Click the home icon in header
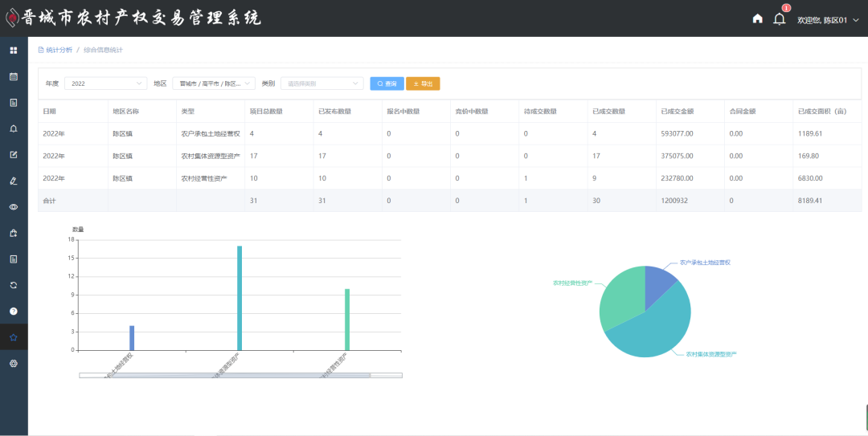868x436 pixels. pos(757,18)
